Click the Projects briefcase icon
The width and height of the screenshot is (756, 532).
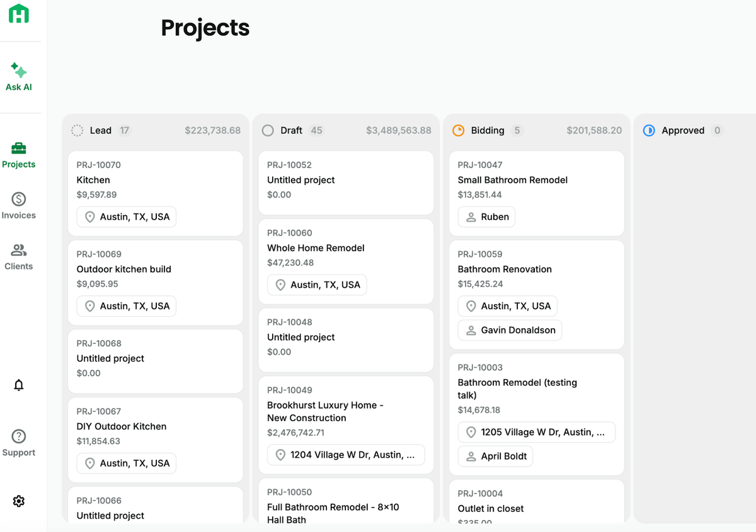point(19,148)
